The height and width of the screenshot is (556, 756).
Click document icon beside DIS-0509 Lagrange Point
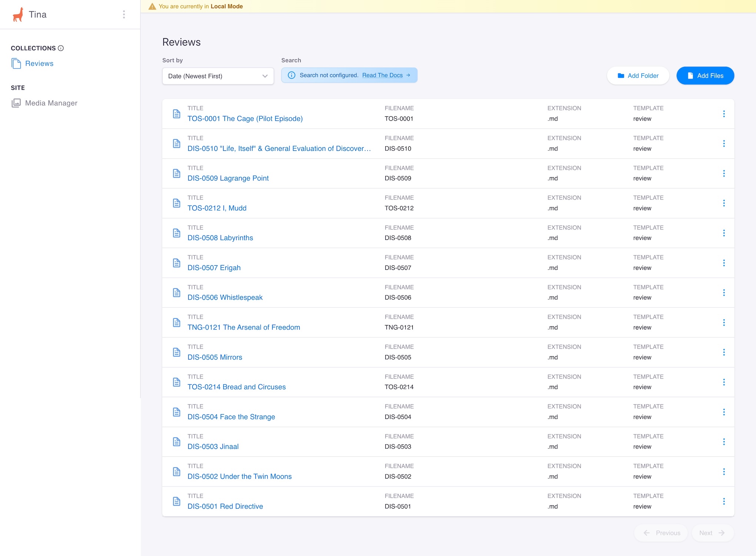click(x=177, y=173)
